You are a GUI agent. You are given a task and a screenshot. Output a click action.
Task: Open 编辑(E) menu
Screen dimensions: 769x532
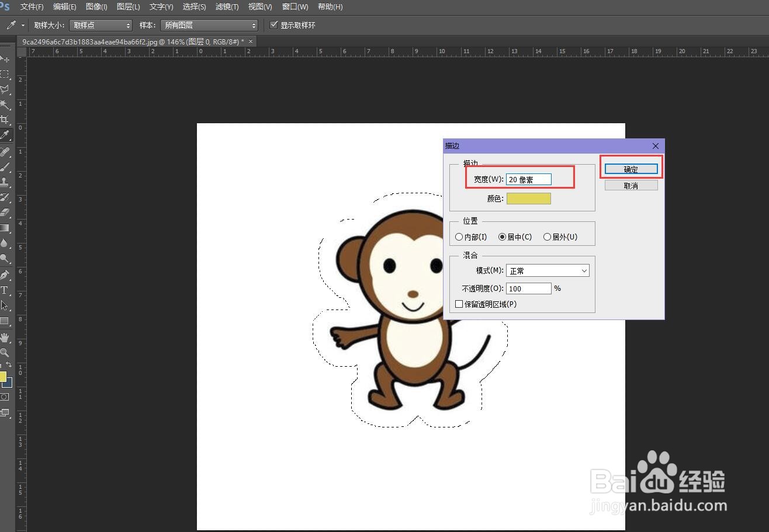coord(65,7)
